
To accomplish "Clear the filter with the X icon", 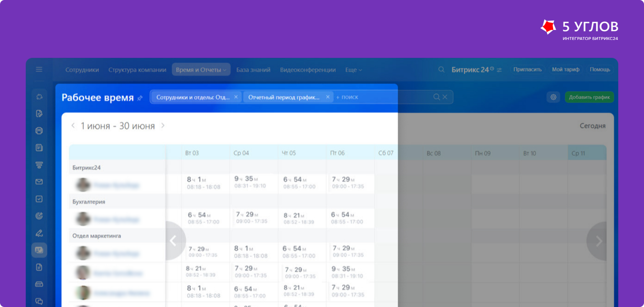I will [445, 97].
